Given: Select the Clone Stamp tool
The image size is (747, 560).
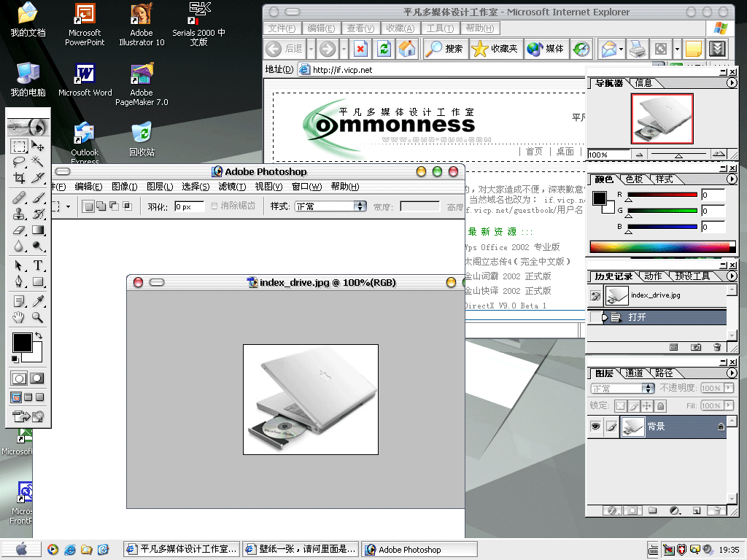Looking at the screenshot, I should pos(19,214).
